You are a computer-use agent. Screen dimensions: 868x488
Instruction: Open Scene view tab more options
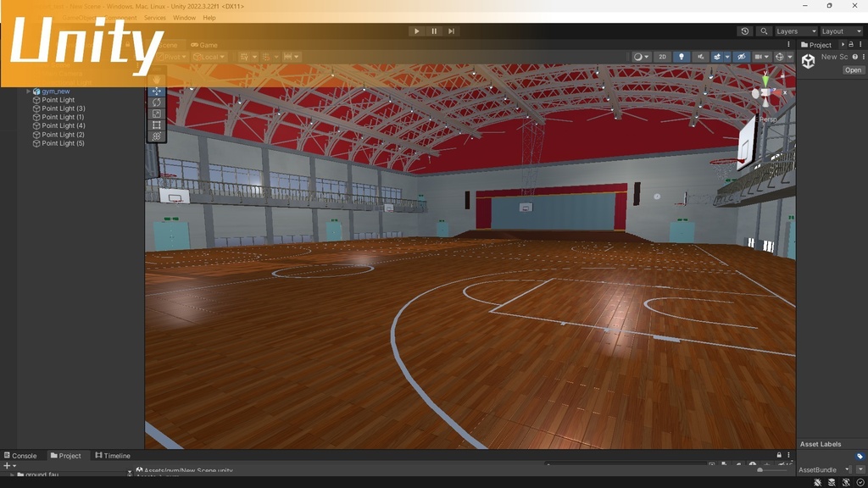788,44
